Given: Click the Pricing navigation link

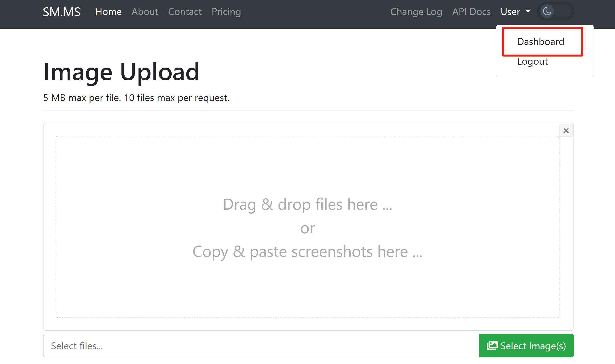Looking at the screenshot, I should point(226,12).
